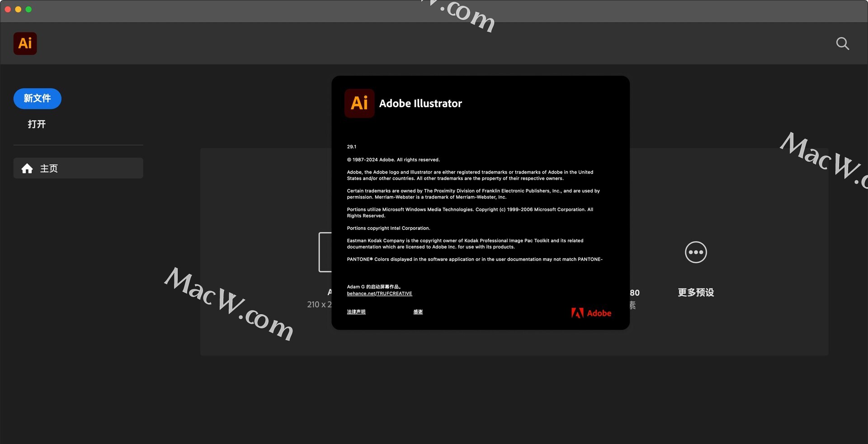This screenshot has width=868, height=444.
Task: Minimize the window with yellow button
Action: tap(18, 9)
